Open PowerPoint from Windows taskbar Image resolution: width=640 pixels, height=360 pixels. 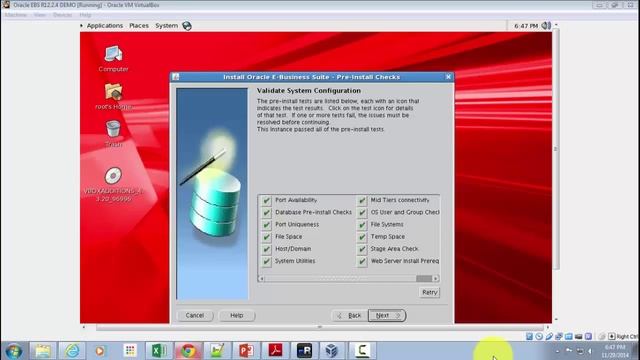tap(246, 351)
